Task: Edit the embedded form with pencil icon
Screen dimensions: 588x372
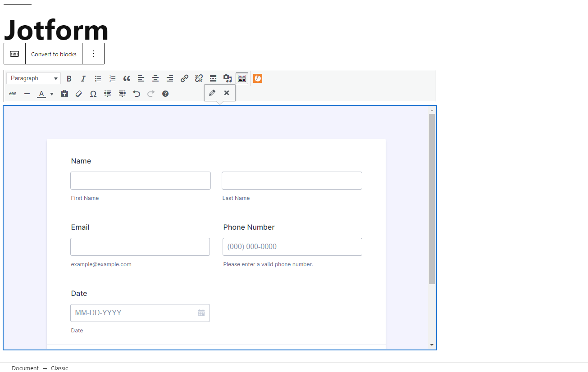Action: (212, 93)
